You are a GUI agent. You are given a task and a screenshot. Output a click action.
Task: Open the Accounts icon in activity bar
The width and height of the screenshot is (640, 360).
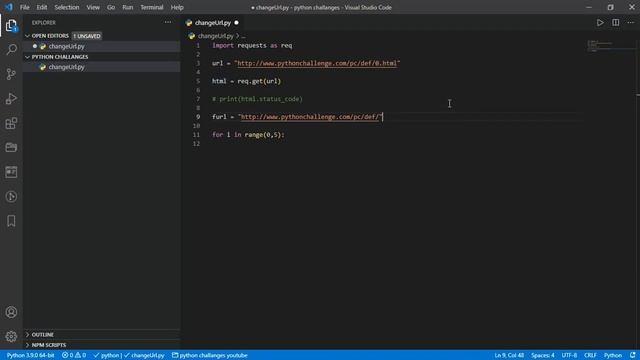(x=11, y=312)
